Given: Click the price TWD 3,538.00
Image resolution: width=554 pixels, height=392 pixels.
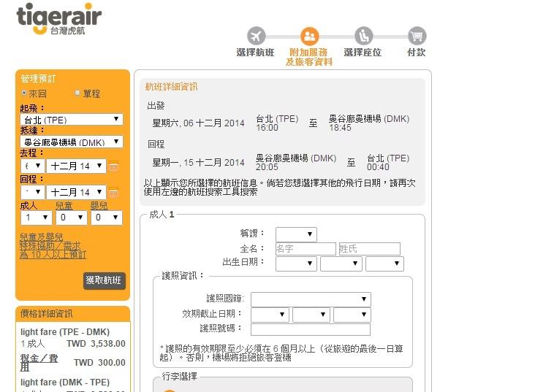Looking at the screenshot, I should [96, 344].
